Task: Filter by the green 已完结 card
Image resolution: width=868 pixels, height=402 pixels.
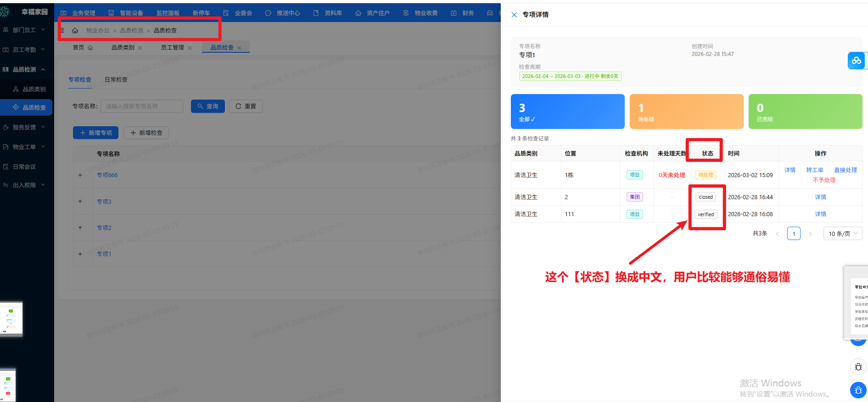Action: point(805,112)
